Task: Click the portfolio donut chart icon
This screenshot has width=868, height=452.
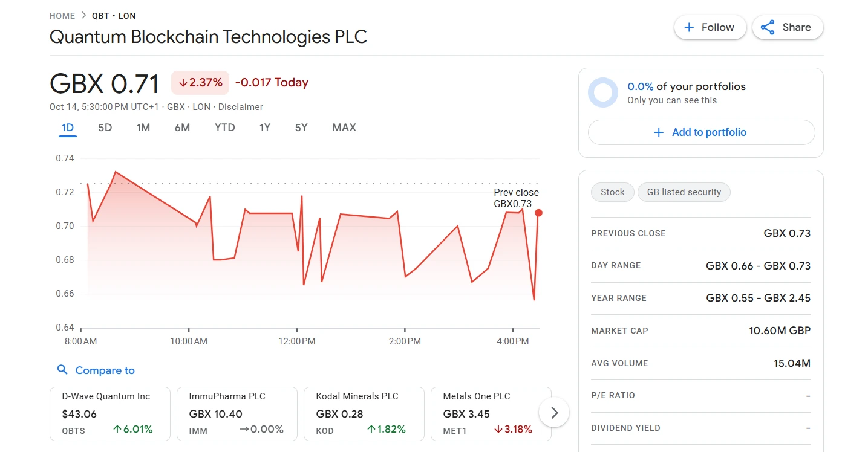Action: pos(603,92)
